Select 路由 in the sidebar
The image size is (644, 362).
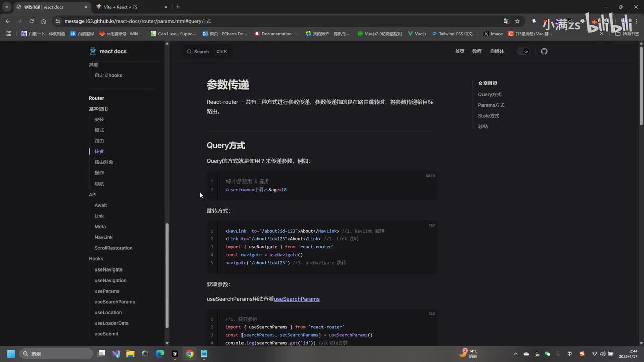[x=99, y=141]
